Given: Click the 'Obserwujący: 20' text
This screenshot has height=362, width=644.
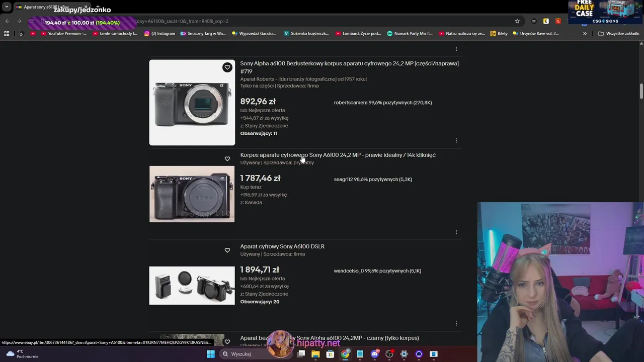Looking at the screenshot, I should coord(260,302).
